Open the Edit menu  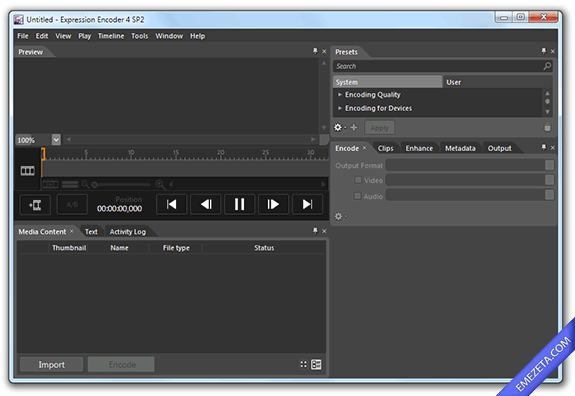pyautogui.click(x=42, y=36)
